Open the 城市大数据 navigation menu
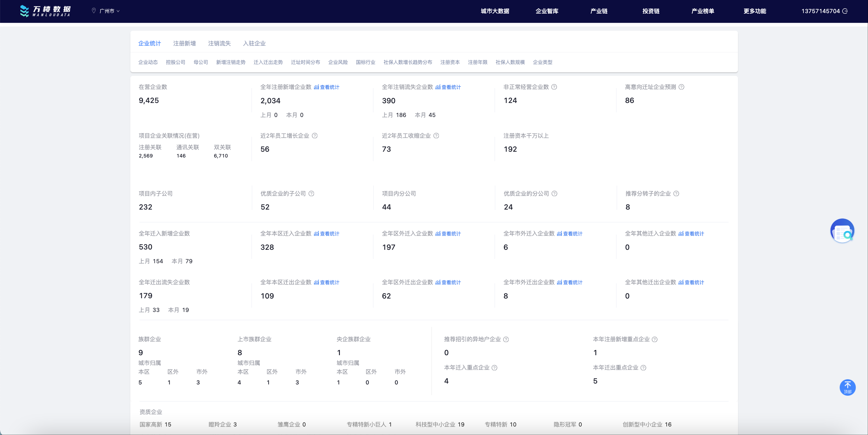Screen dimensions: 868x435 pos(494,11)
